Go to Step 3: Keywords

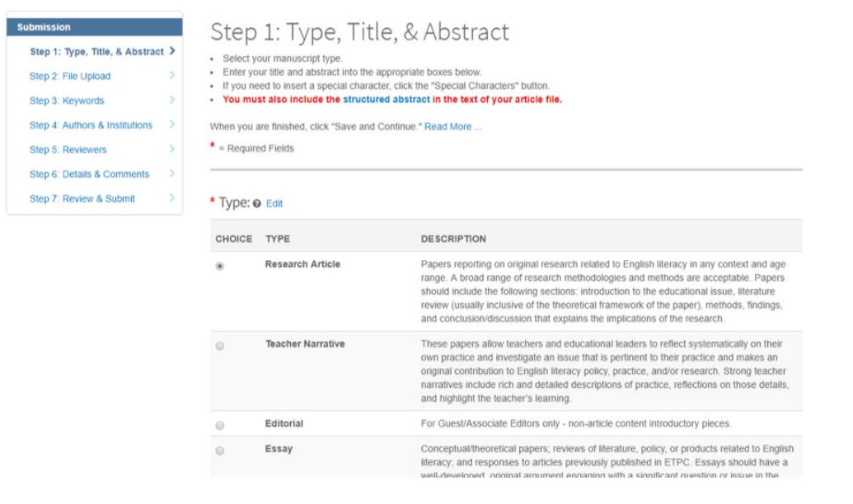(67, 100)
